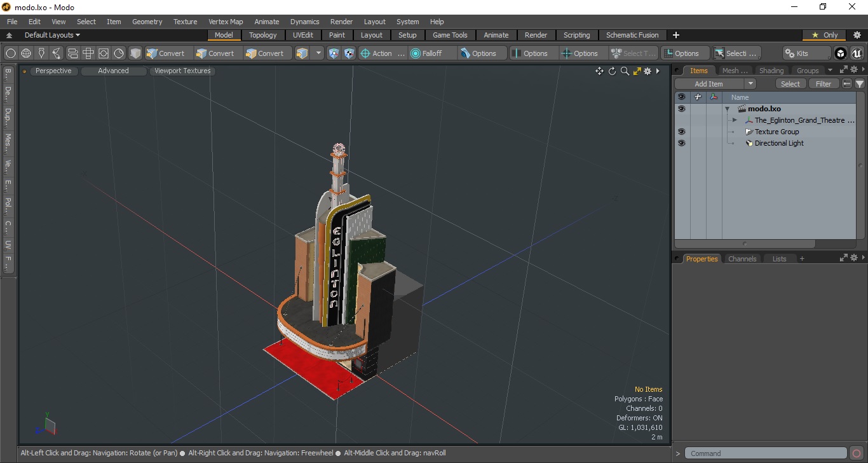Click the black cube icon beside Kits

coord(841,53)
